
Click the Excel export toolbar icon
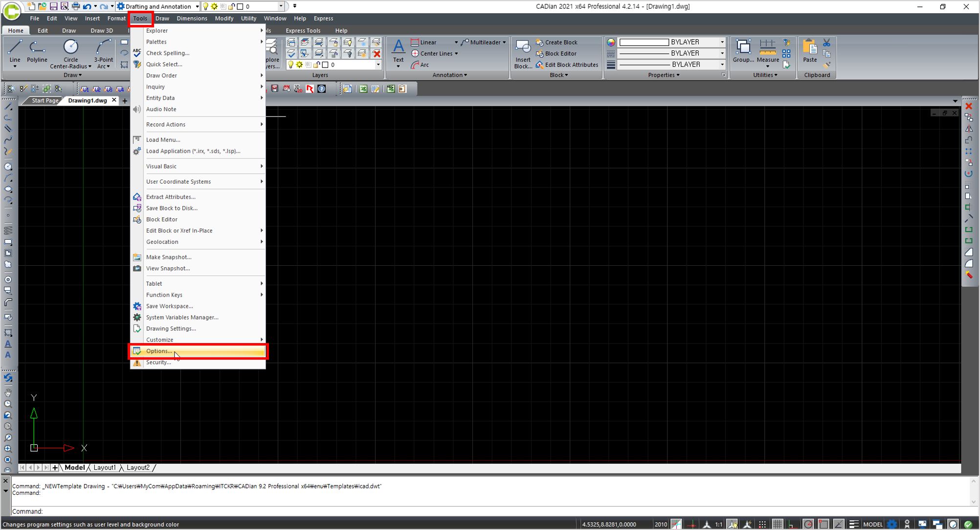[363, 89]
